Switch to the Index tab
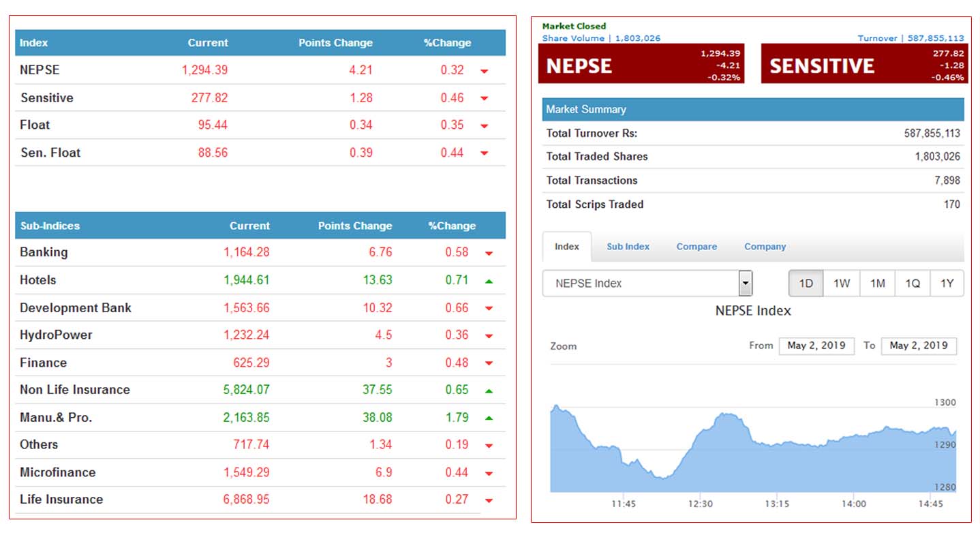 point(566,247)
